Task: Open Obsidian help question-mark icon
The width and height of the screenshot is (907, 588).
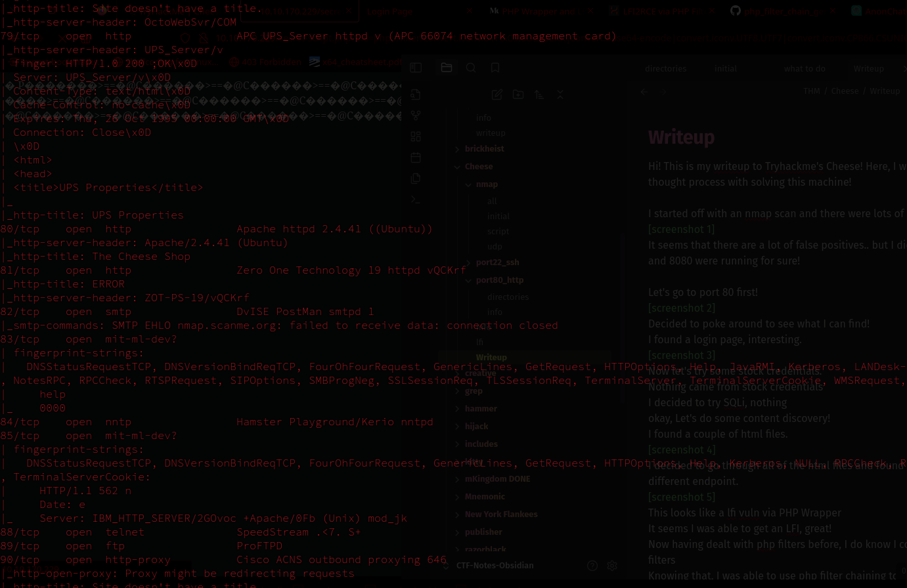Action: pos(592,566)
